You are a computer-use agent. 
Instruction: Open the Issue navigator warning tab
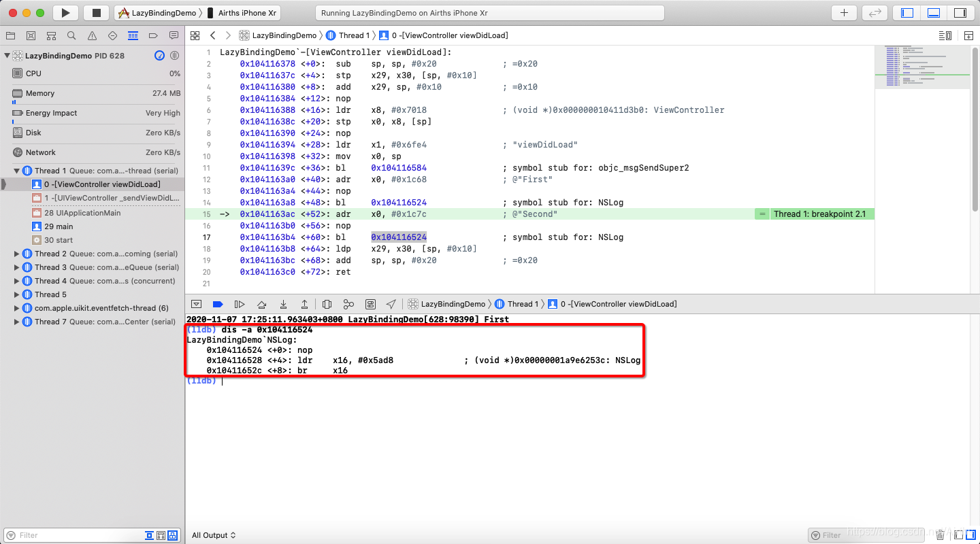coord(92,35)
